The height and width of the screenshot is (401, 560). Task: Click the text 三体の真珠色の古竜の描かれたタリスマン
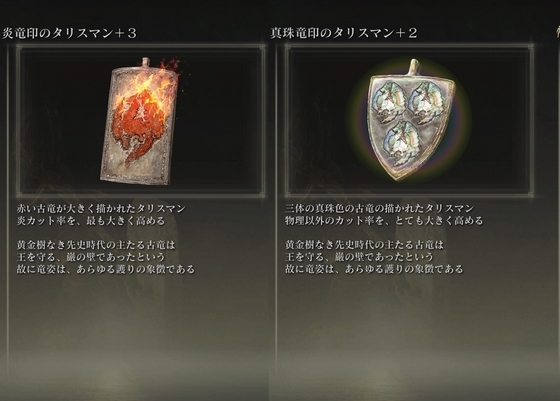[379, 208]
